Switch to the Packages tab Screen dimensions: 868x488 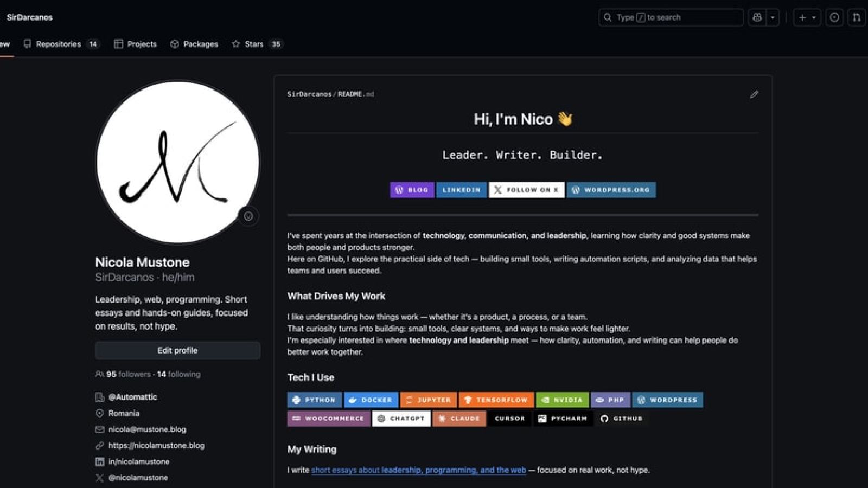pyautogui.click(x=194, y=44)
